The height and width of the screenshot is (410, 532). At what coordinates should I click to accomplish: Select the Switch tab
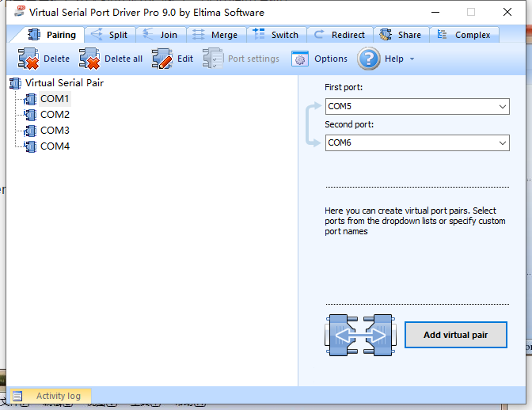click(276, 35)
